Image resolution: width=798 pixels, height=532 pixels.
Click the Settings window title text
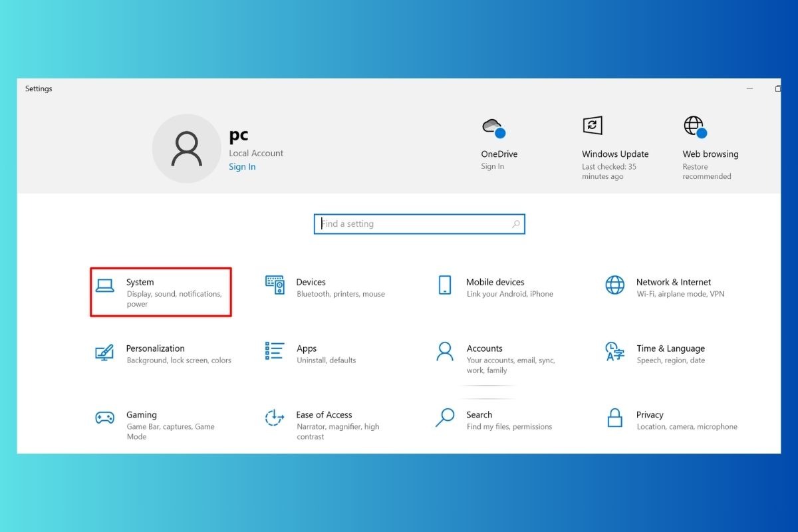click(x=39, y=88)
